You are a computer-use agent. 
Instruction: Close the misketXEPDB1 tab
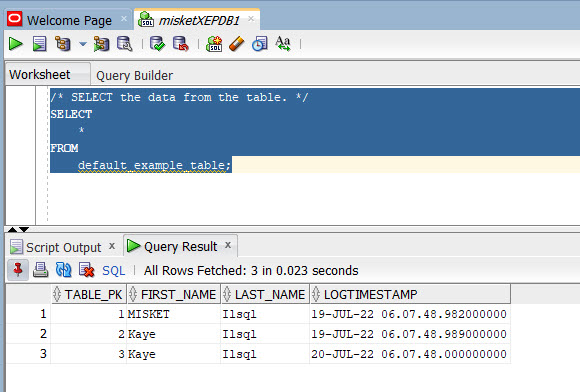[251, 18]
